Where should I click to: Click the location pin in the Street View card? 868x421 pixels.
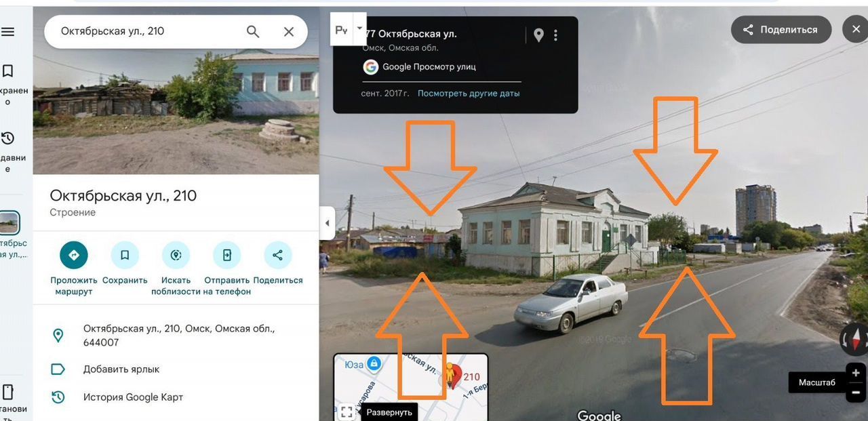[538, 35]
